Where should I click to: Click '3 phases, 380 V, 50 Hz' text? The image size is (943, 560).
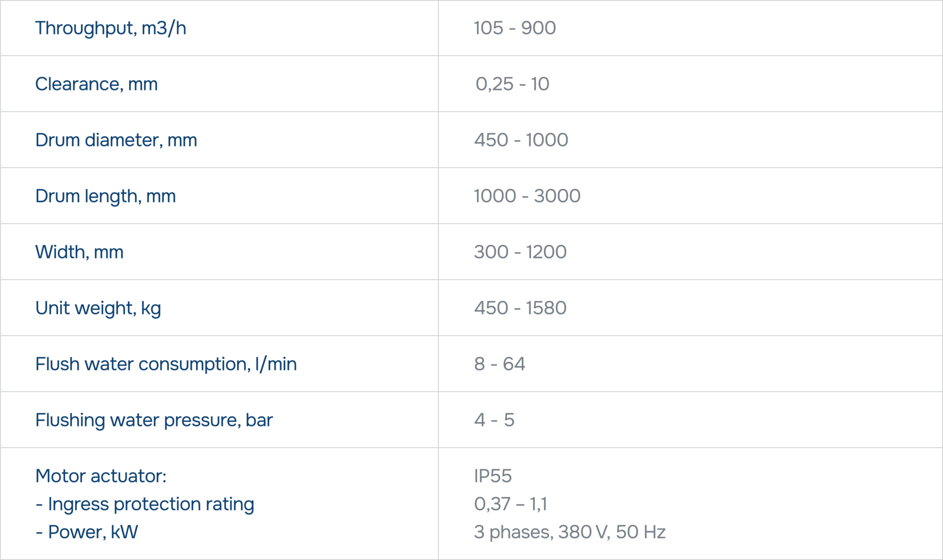coord(570,533)
